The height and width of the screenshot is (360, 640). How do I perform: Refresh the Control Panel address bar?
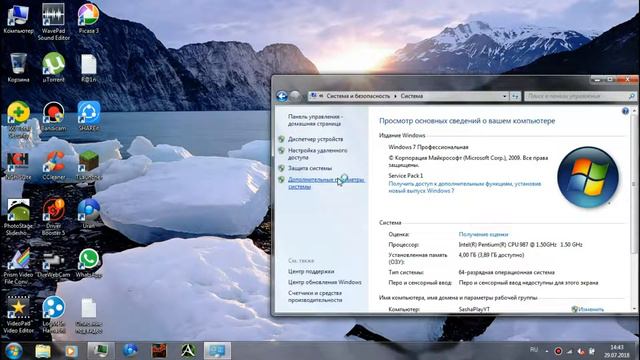(515, 96)
